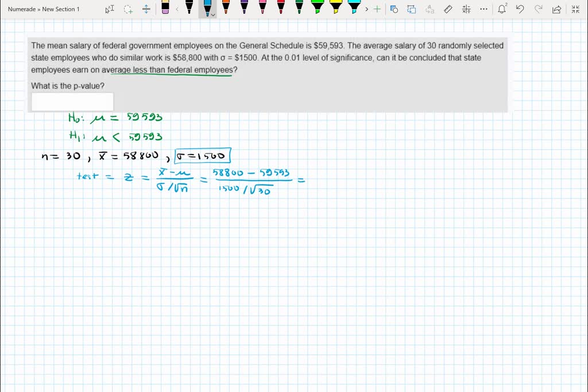Select the yellow highlighter
588x392 pixels.
(x=335, y=7)
